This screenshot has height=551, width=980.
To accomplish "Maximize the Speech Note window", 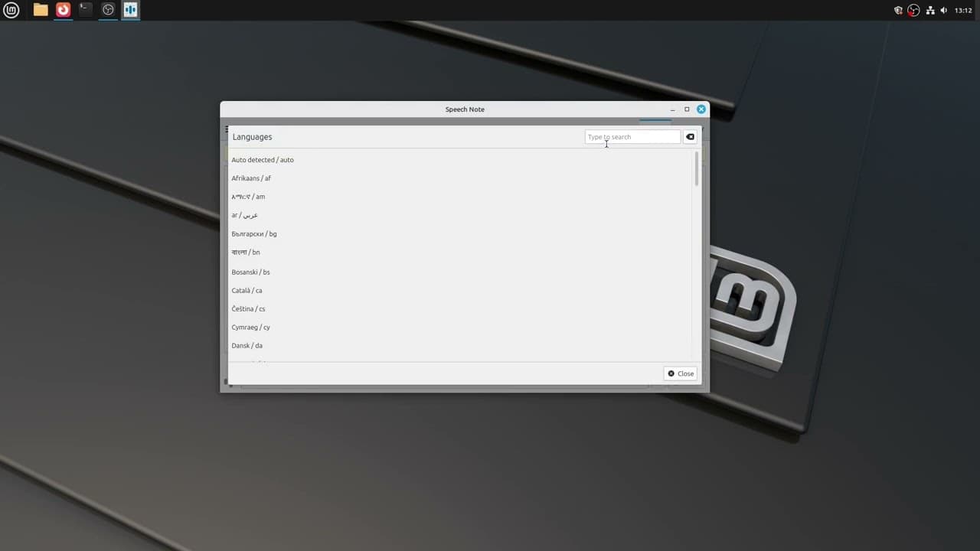I will coord(687,109).
